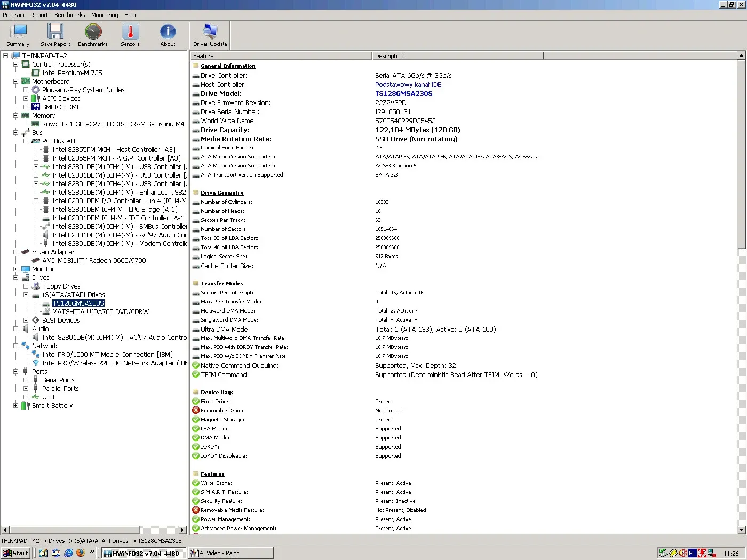Select Intel PRO/1000 MT Mobile Connection
747x560 pixels.
pos(107,355)
